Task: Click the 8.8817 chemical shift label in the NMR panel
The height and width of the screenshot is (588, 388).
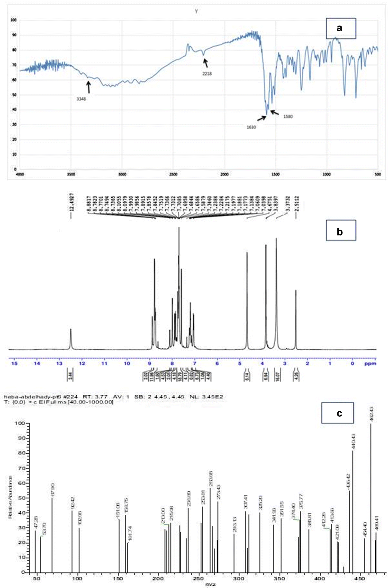Action: pyautogui.click(x=88, y=203)
